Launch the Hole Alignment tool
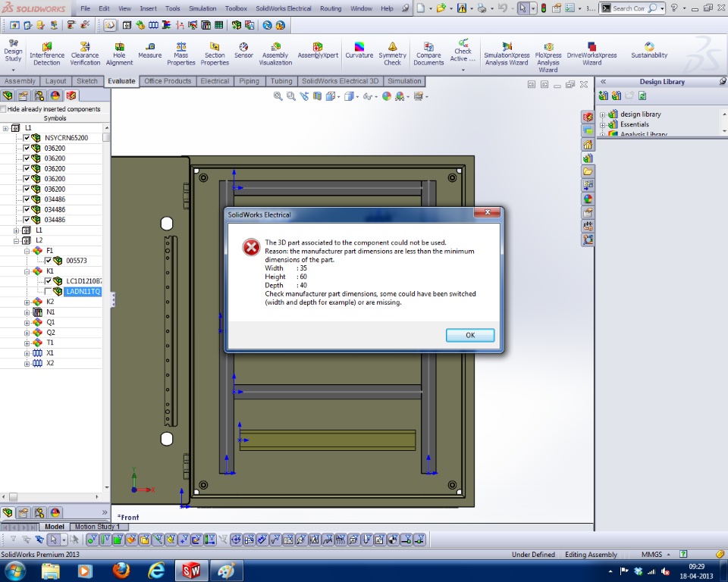Viewport: 728px width, 582px height. [x=119, y=54]
